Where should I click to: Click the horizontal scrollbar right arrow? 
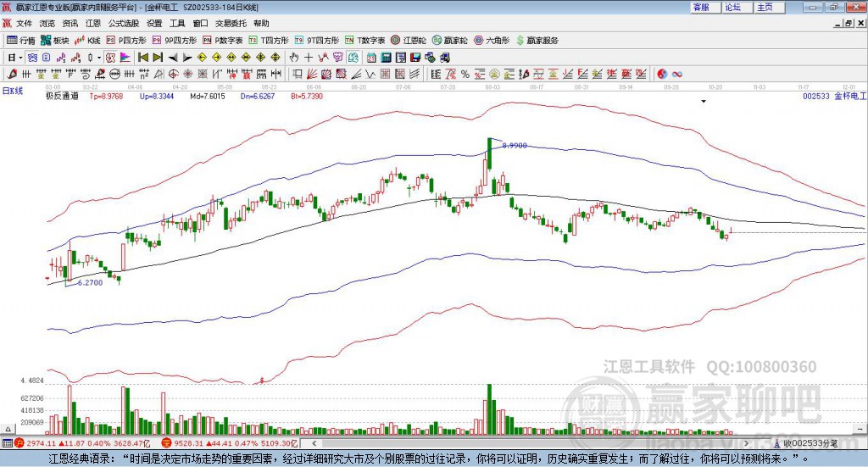coord(746,443)
